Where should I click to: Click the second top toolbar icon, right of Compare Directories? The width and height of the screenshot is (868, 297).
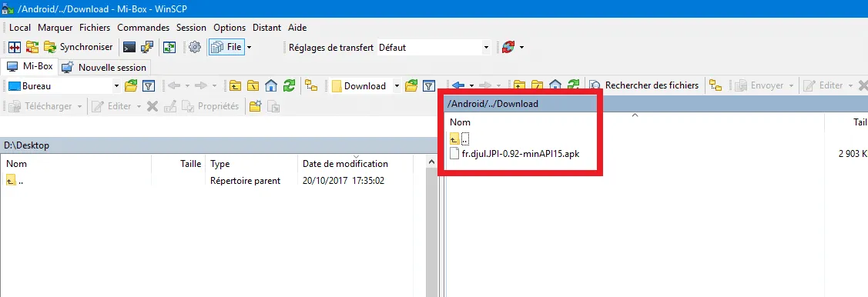tap(32, 48)
